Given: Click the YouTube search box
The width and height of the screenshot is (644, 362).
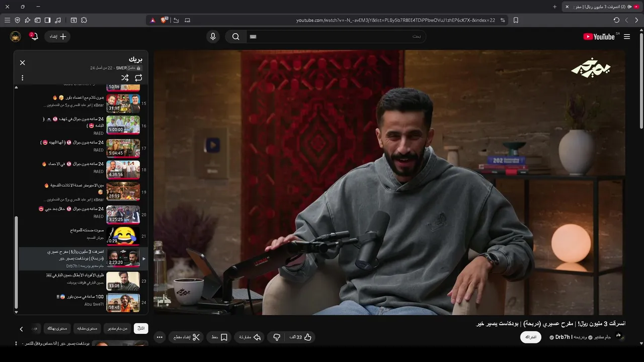Looking at the screenshot, I should pos(336,37).
